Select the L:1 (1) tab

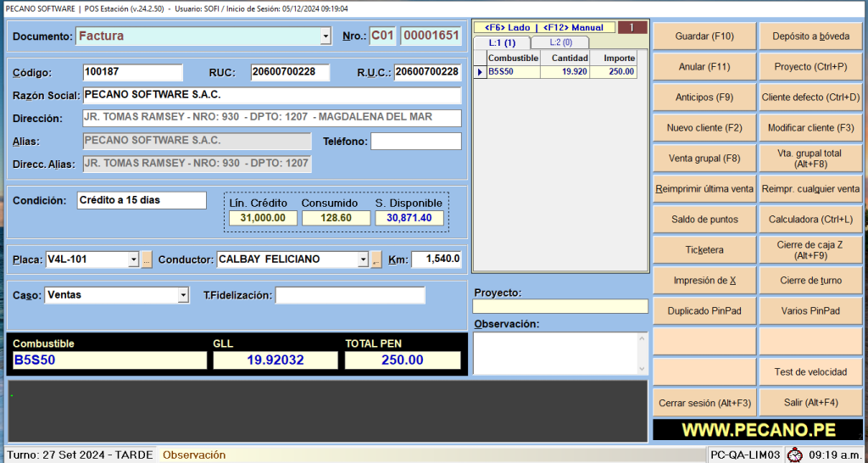point(503,42)
